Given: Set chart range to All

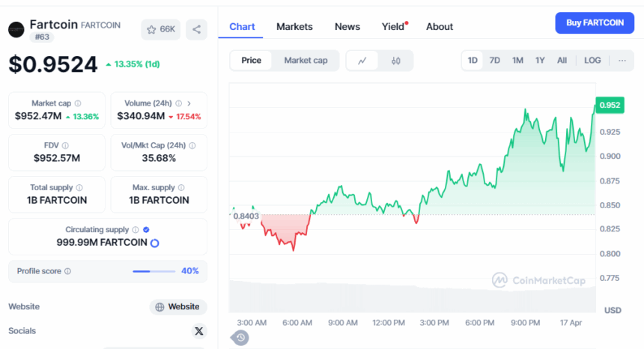Looking at the screenshot, I should (x=562, y=61).
